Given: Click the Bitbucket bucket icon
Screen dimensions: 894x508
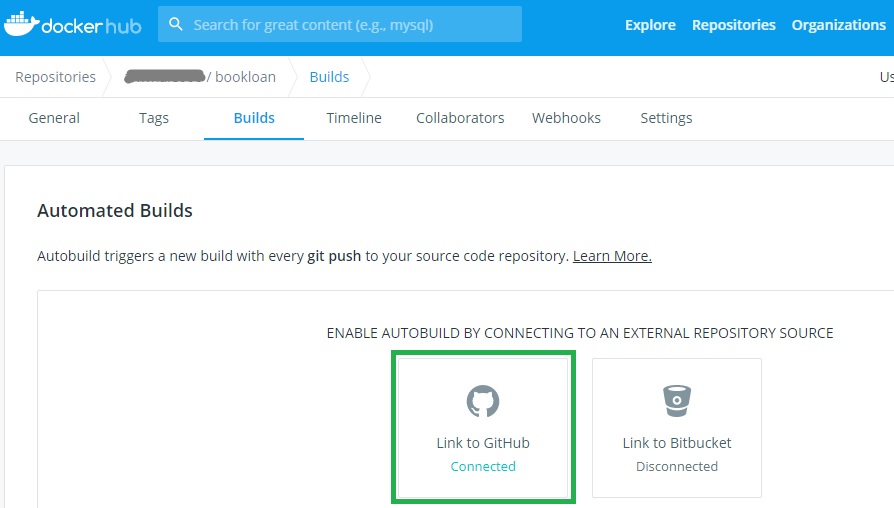Looking at the screenshot, I should click(677, 401).
